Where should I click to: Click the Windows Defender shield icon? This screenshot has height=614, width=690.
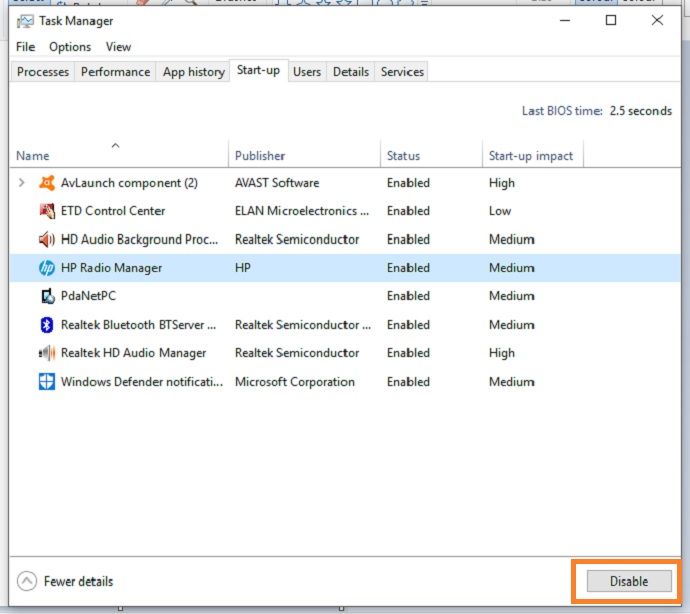click(47, 382)
